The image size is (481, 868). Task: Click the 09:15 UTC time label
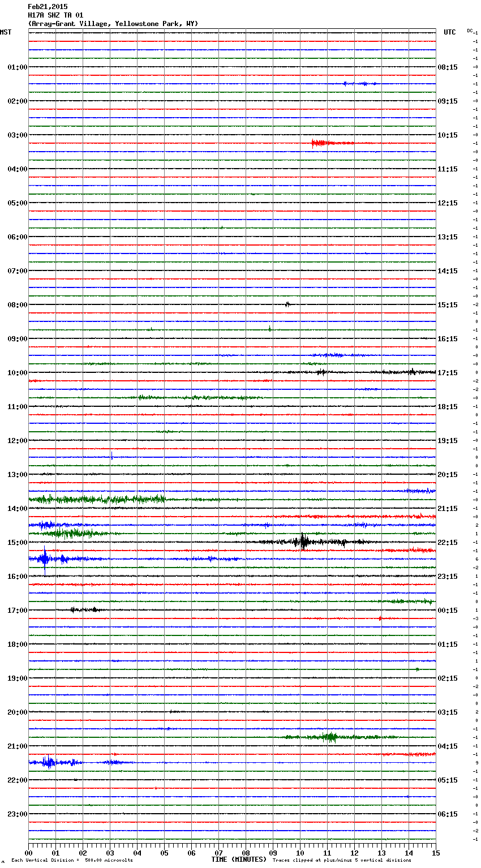(448, 101)
